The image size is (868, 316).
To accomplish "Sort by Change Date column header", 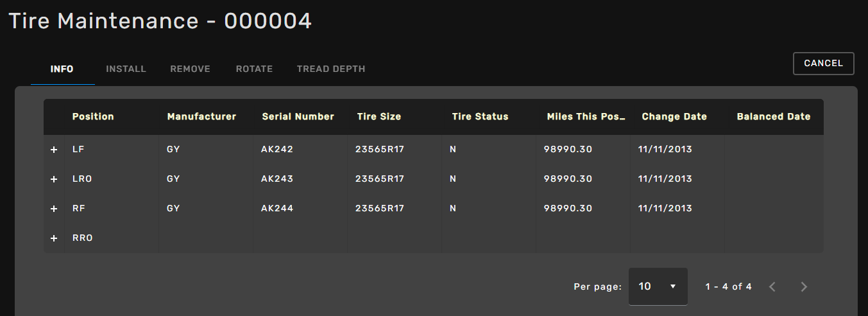I will click(x=674, y=117).
